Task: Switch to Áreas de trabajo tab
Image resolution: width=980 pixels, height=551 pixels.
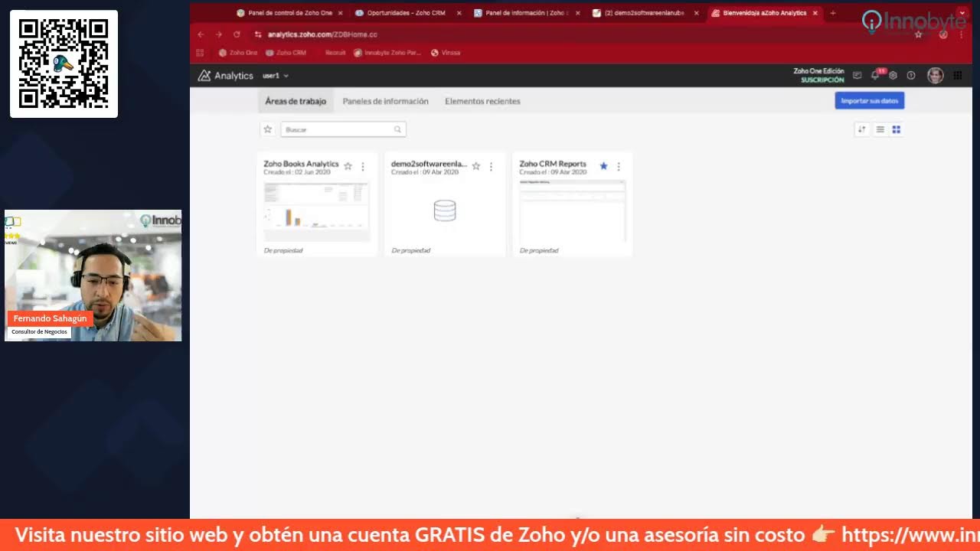Action: click(296, 101)
